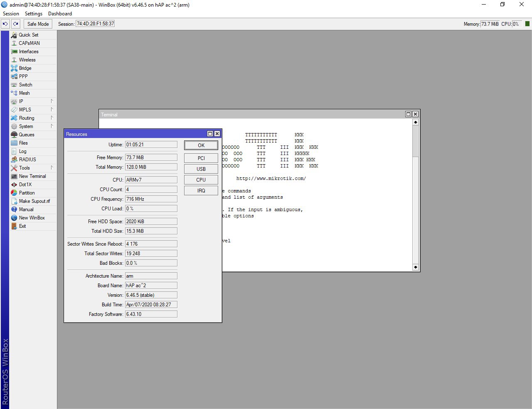Toggle Safe Mode button

[38, 24]
